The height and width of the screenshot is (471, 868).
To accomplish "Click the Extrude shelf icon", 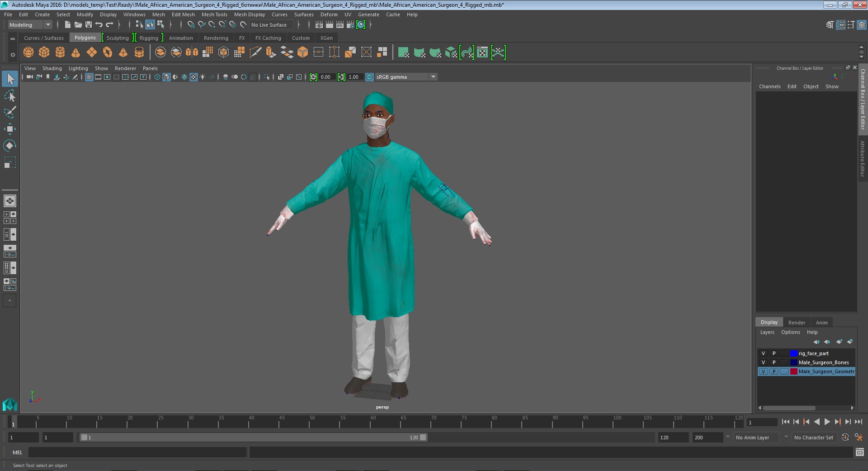I will pos(271,52).
